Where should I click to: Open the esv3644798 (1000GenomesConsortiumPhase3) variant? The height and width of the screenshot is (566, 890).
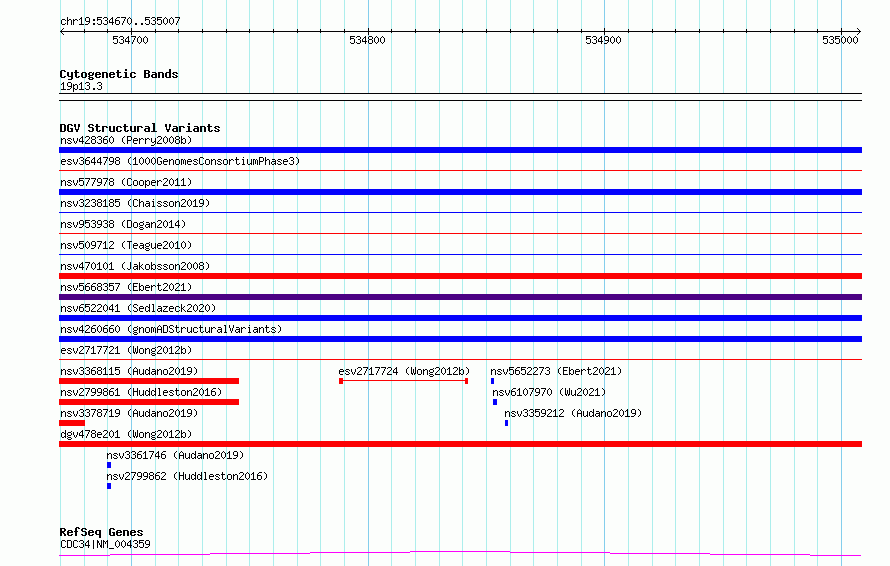(180, 161)
